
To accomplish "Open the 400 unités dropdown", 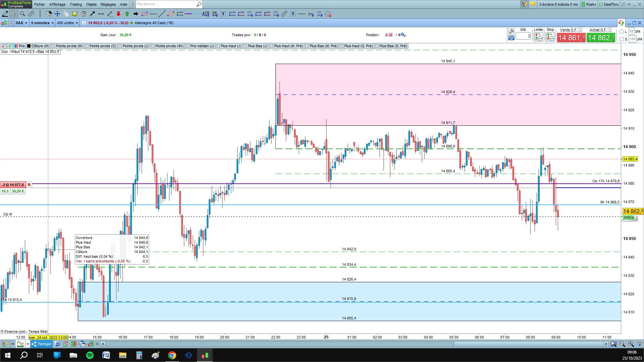I will [67, 23].
